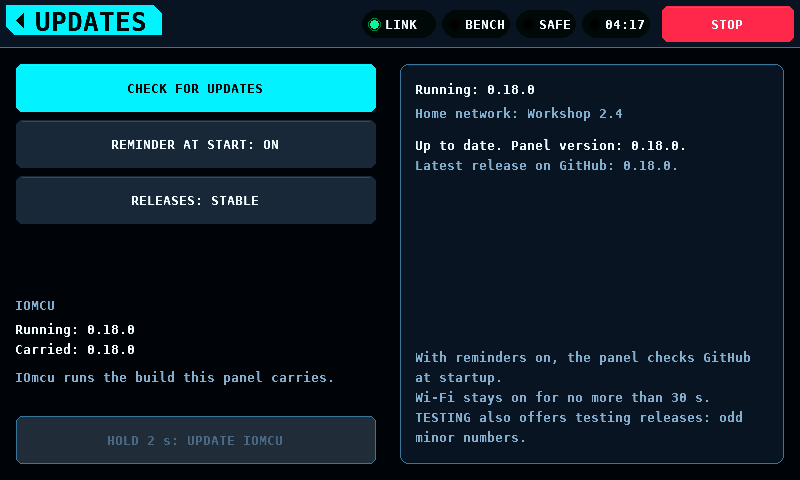Click the 'TESTING also offers testing releases' note
Screen dimensions: 800x480
coord(579,427)
